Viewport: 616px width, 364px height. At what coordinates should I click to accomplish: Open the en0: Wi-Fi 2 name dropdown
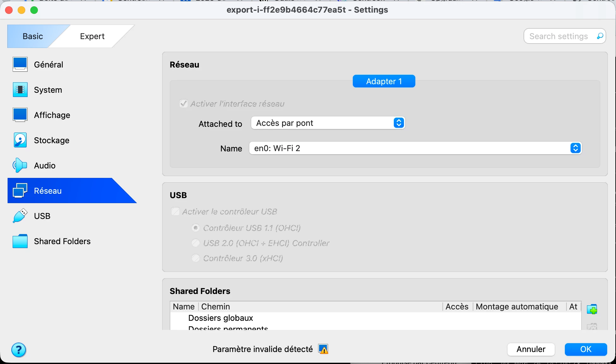[x=415, y=148]
